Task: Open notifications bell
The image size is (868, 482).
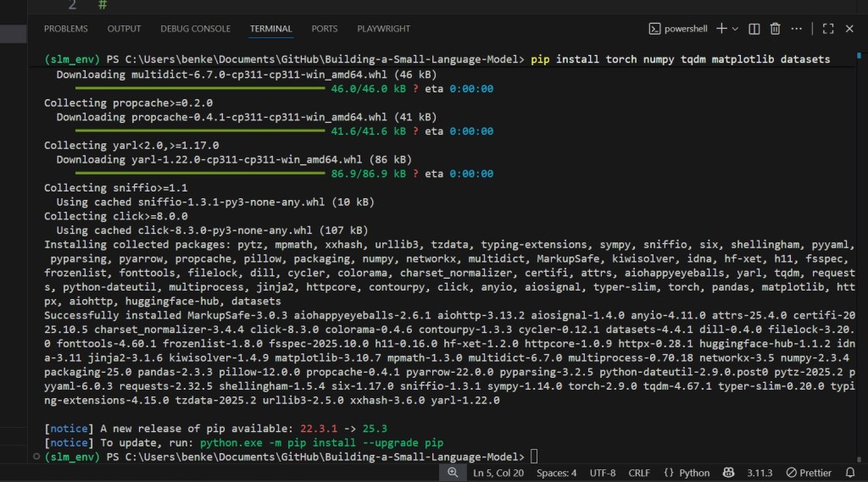Action: tap(850, 473)
